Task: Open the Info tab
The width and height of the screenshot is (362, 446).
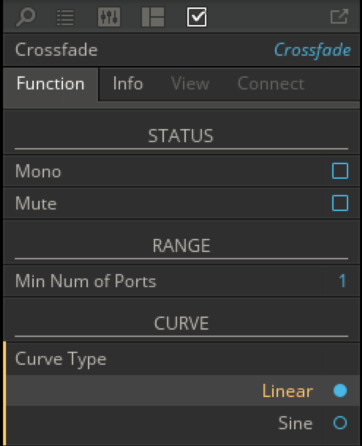Action: point(128,84)
